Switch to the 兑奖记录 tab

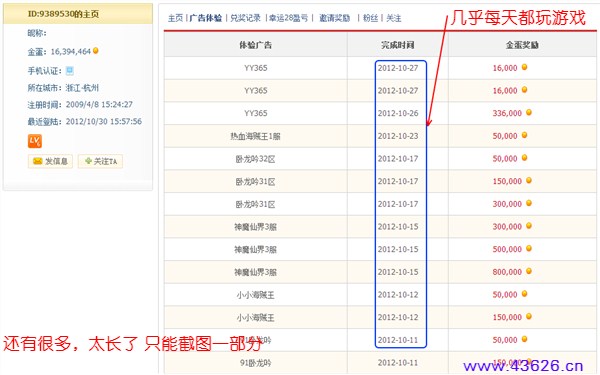point(245,18)
